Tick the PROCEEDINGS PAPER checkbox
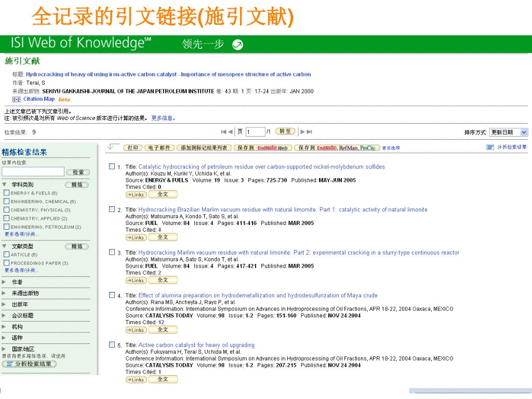 pyautogui.click(x=6, y=262)
